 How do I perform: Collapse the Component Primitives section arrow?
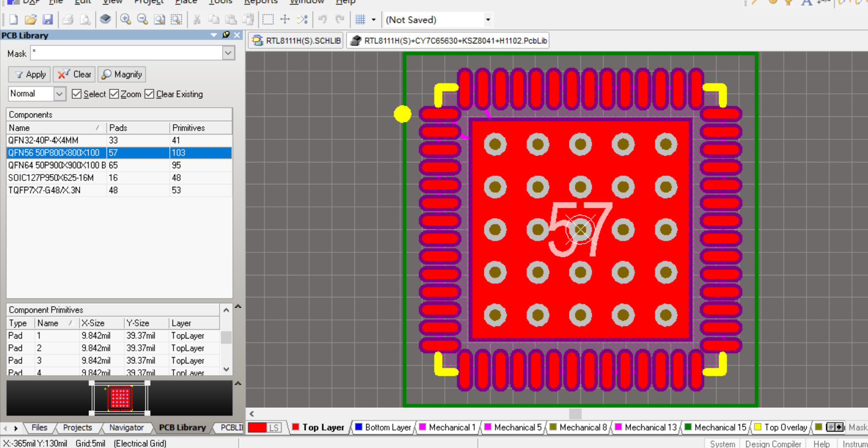(x=238, y=307)
